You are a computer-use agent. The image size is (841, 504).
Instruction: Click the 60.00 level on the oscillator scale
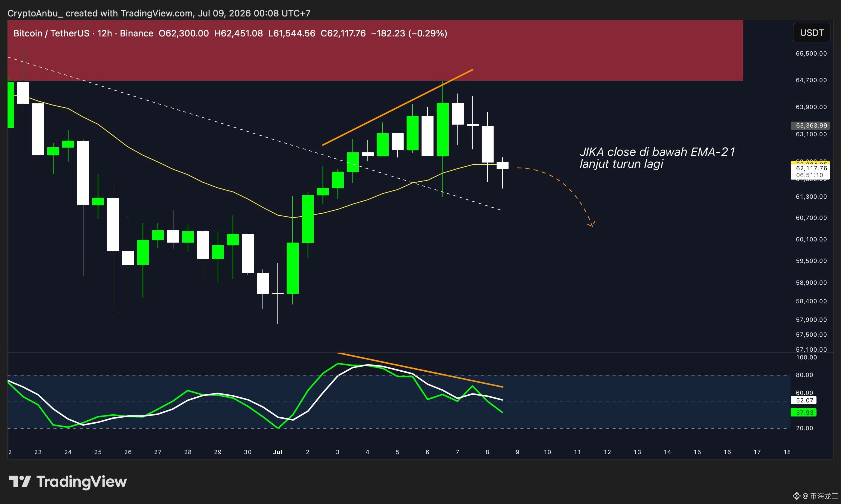point(805,393)
